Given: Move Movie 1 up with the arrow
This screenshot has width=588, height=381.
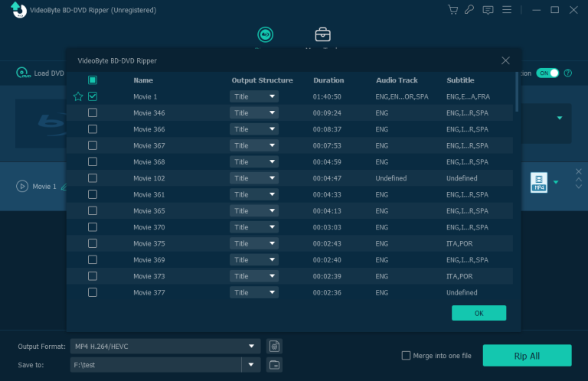Looking at the screenshot, I should [579, 180].
